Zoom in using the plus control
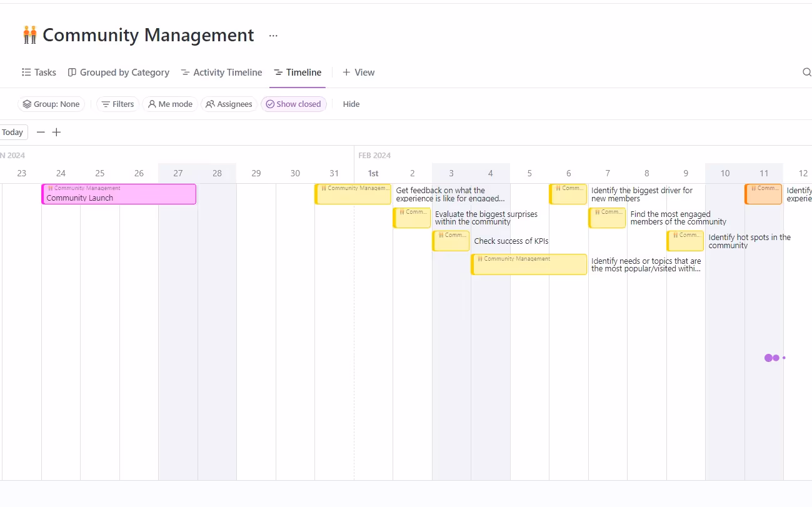Viewport: 812px width, 507px height. click(56, 132)
